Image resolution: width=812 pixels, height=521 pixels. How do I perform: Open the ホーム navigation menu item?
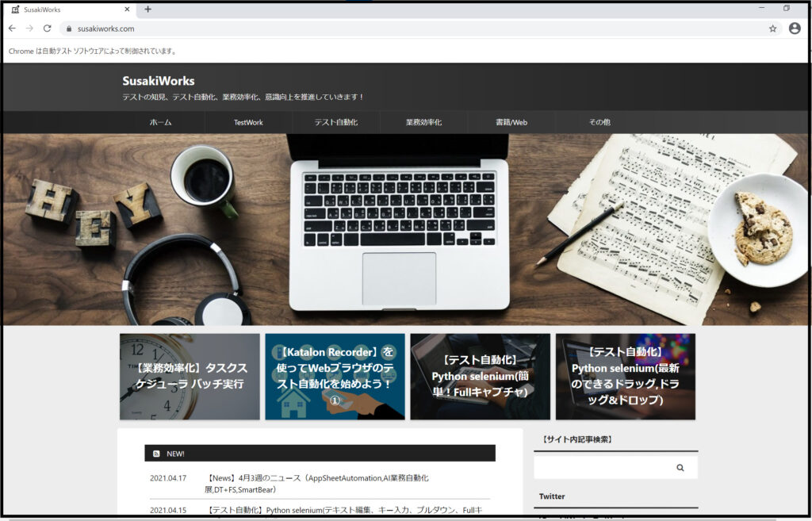pos(160,122)
